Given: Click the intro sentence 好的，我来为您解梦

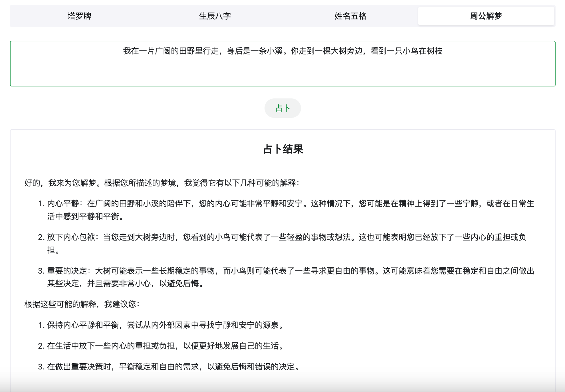Looking at the screenshot, I should pos(162,183).
